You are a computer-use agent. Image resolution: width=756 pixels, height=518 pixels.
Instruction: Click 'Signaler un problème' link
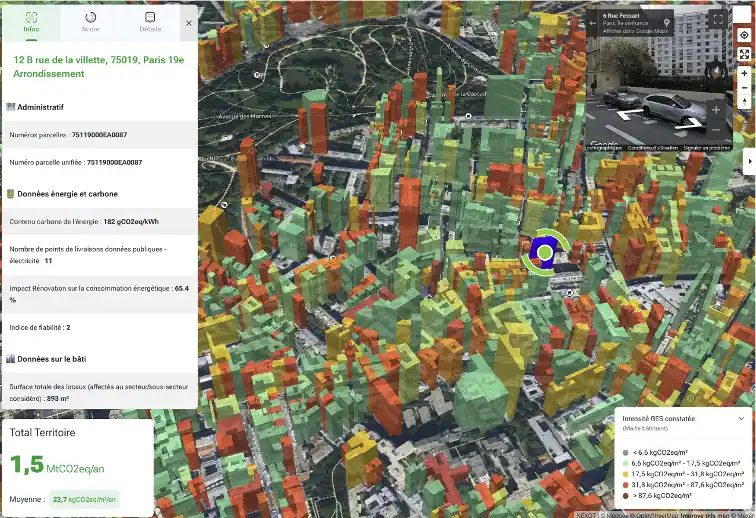705,147
